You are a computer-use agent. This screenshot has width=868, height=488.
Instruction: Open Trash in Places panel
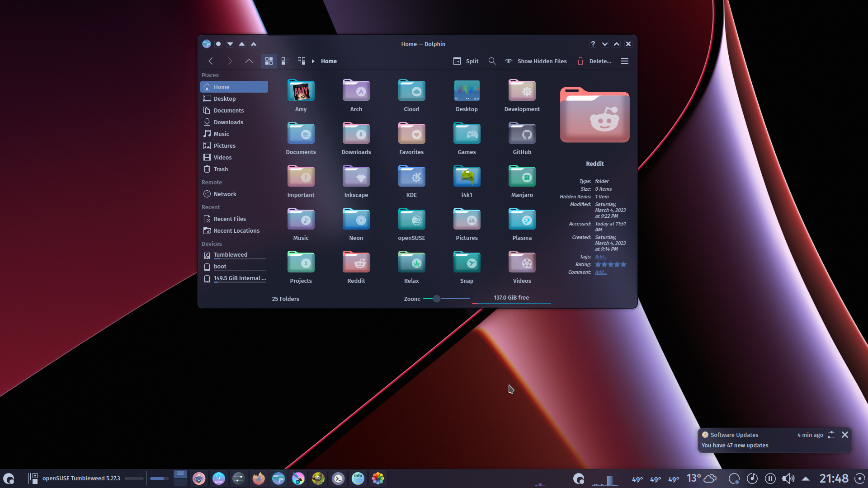[x=234, y=169]
